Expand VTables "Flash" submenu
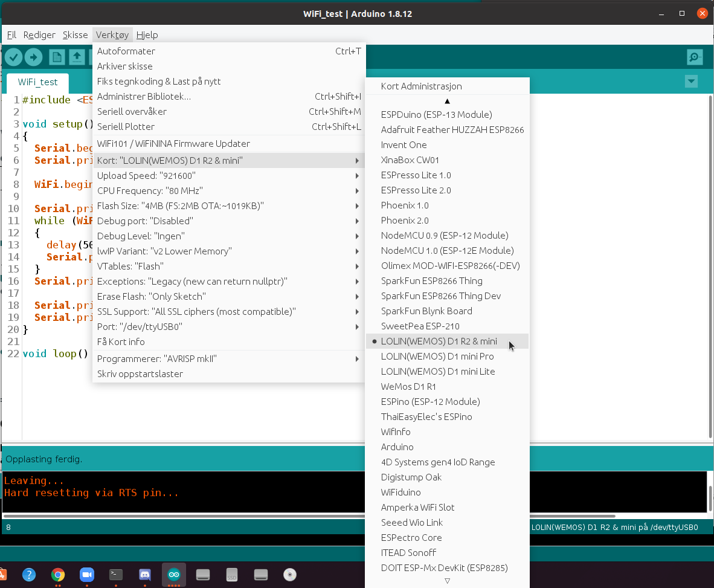714x588 pixels. 228,266
